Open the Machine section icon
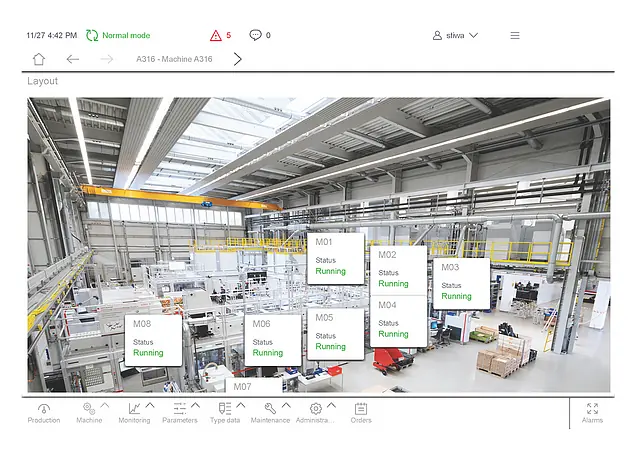 coord(89,408)
